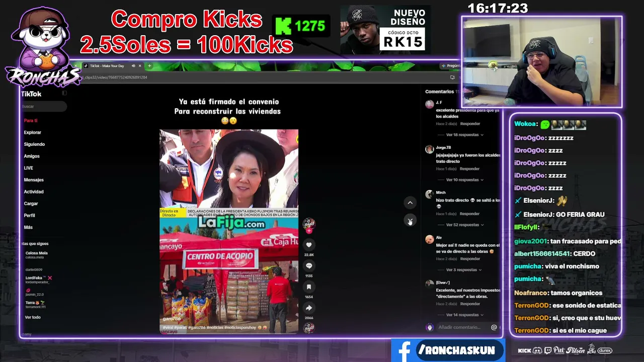Open comments via the speech bubble icon
The height and width of the screenshot is (362, 644).
[x=309, y=266]
